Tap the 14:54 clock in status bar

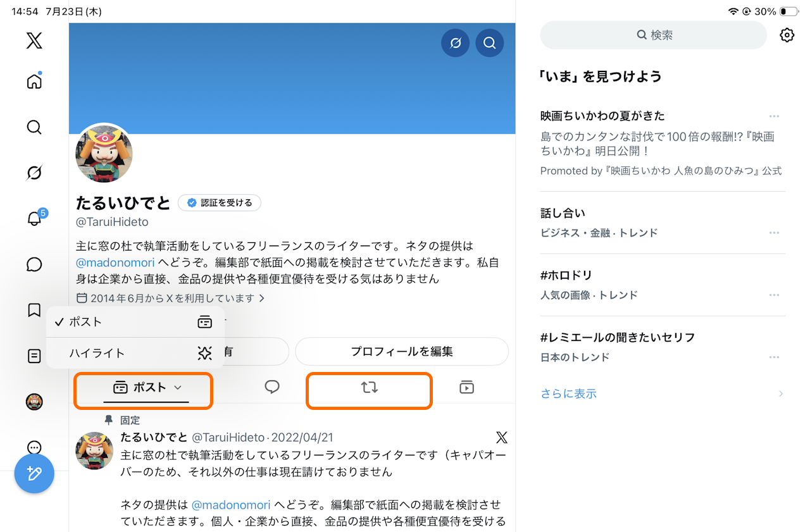point(25,11)
